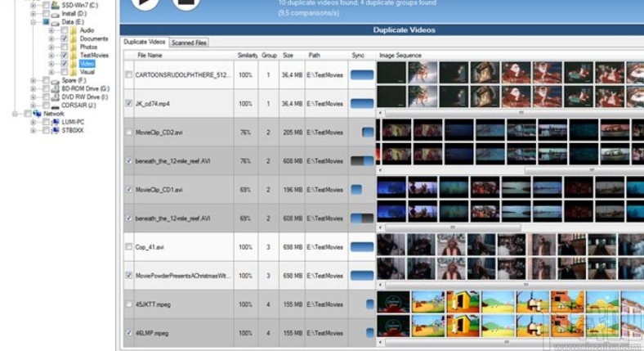Click the Photos folder icon
The width and height of the screenshot is (644, 351).
click(74, 47)
